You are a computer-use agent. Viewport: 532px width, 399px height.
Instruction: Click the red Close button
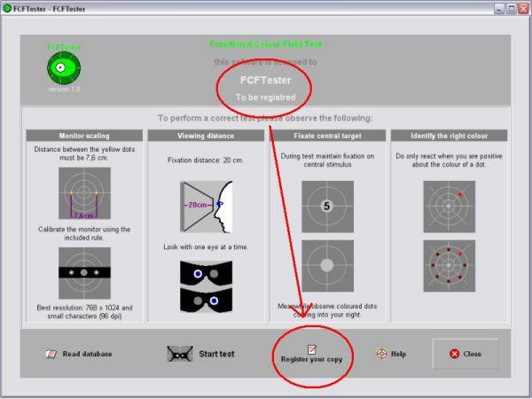[465, 354]
